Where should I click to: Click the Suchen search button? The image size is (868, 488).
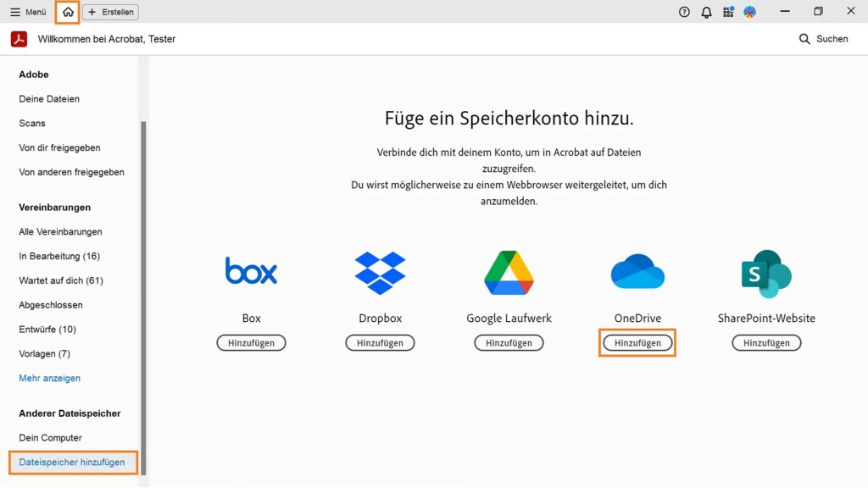tap(823, 39)
